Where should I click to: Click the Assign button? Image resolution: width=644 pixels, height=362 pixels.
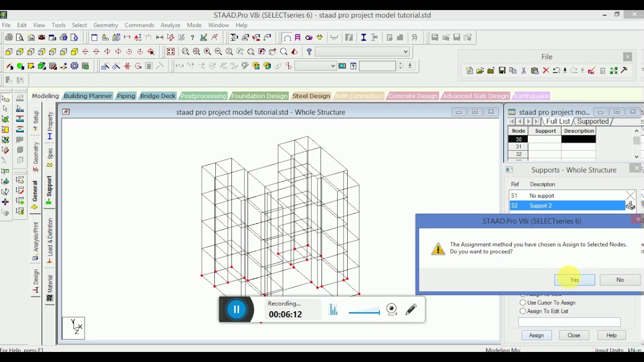coord(536,335)
